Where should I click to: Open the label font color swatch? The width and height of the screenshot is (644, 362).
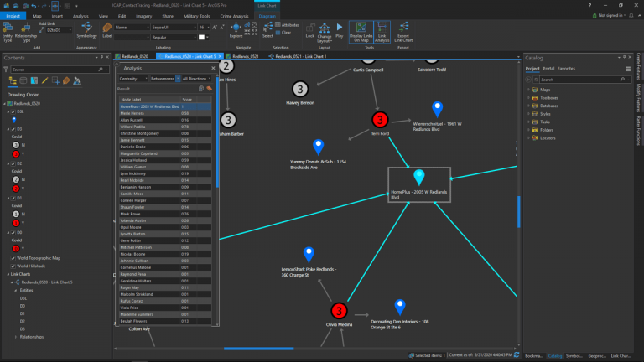(201, 38)
